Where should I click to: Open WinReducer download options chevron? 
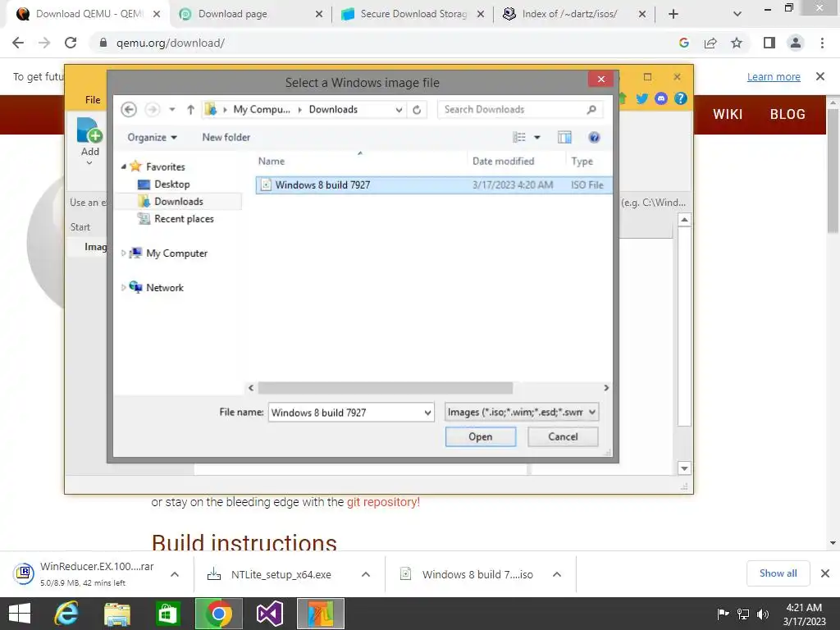click(175, 574)
